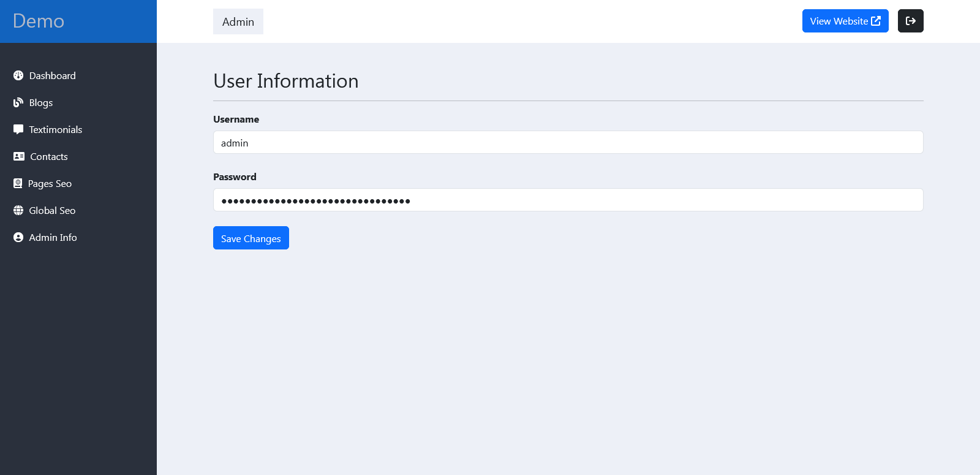Image resolution: width=980 pixels, height=475 pixels.
Task: Click the Blogs icon in sidebar
Action: [x=18, y=102]
